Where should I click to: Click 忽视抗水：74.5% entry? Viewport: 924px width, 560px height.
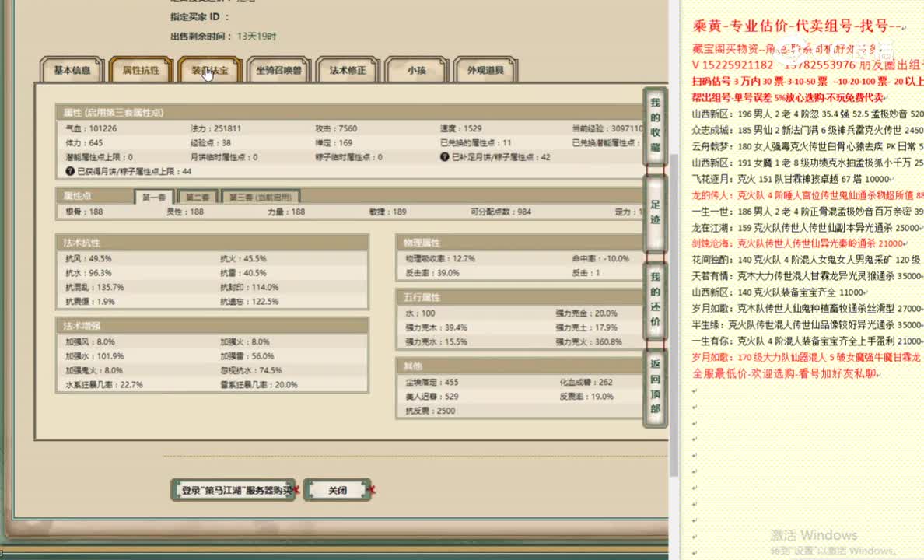(251, 370)
